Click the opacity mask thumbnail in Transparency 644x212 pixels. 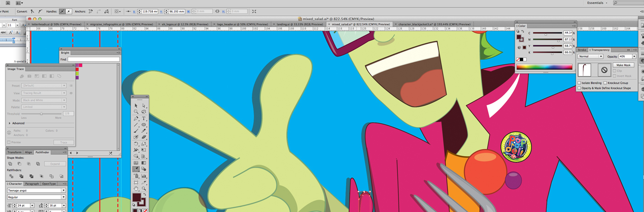(605, 70)
